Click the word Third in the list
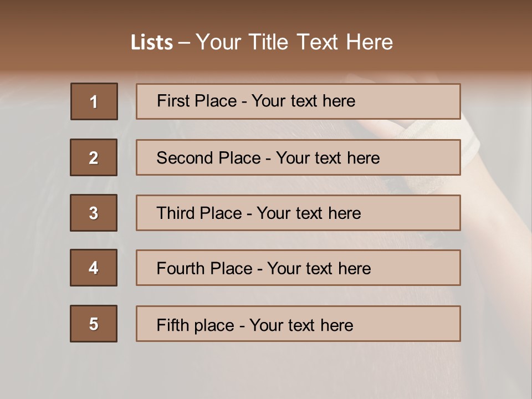 (x=176, y=213)
